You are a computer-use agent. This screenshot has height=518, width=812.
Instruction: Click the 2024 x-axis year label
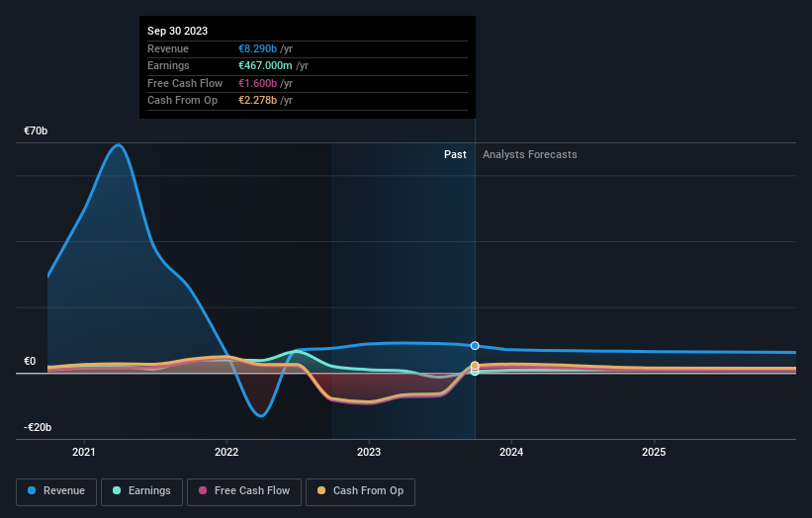coord(511,452)
